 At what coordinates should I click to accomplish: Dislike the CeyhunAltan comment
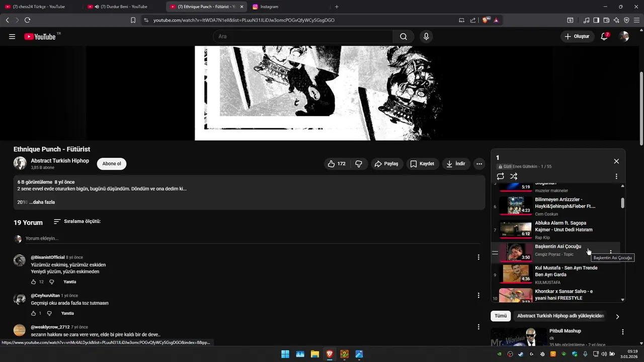(x=49, y=313)
